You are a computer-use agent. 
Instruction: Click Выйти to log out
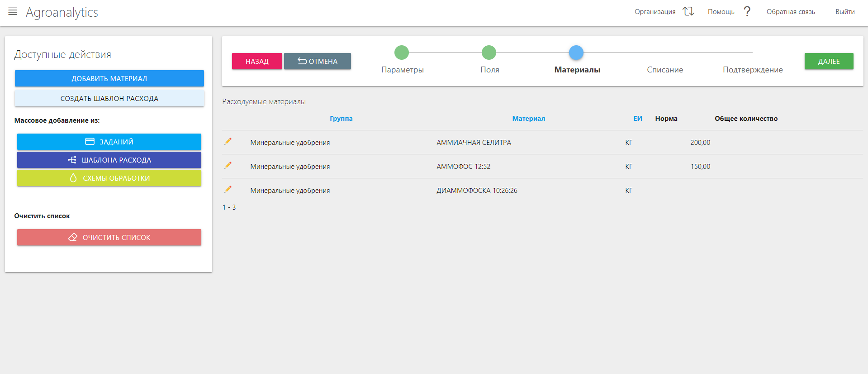[x=844, y=12]
